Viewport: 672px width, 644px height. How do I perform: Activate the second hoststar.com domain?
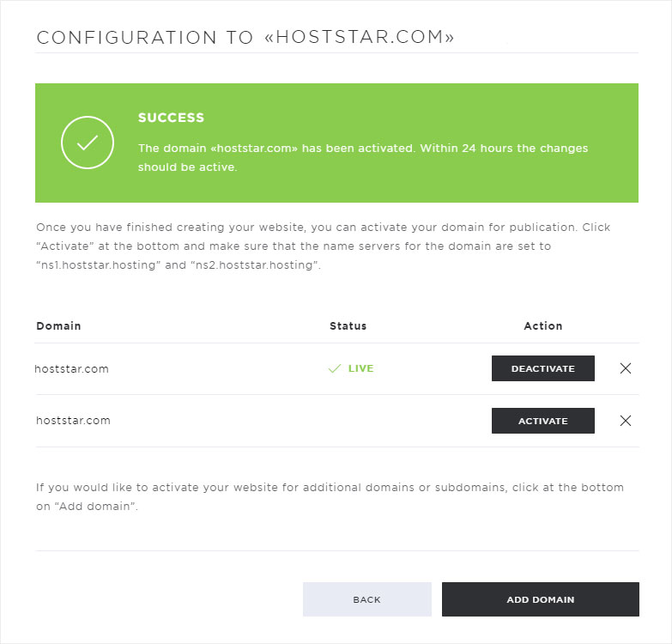click(543, 421)
